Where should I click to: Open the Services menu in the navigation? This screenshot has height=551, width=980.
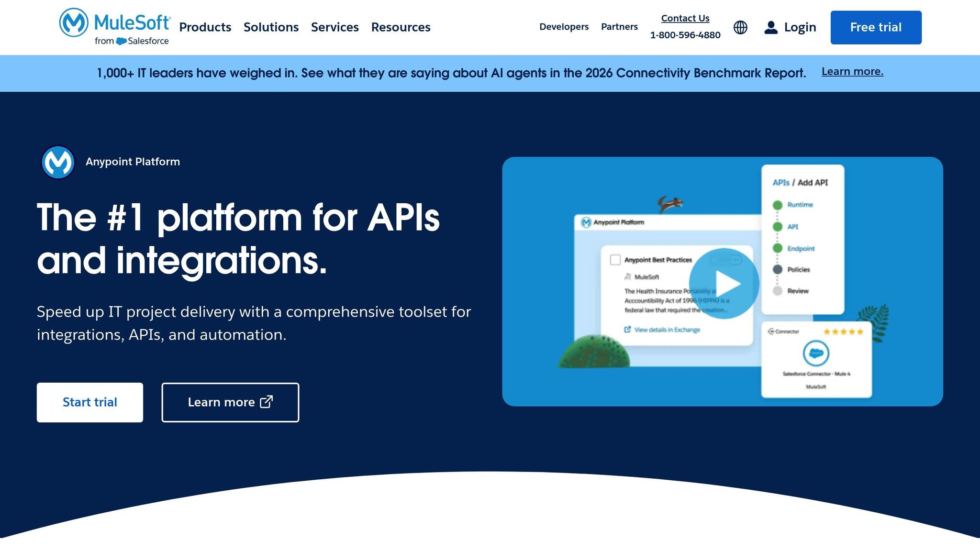[x=335, y=27]
